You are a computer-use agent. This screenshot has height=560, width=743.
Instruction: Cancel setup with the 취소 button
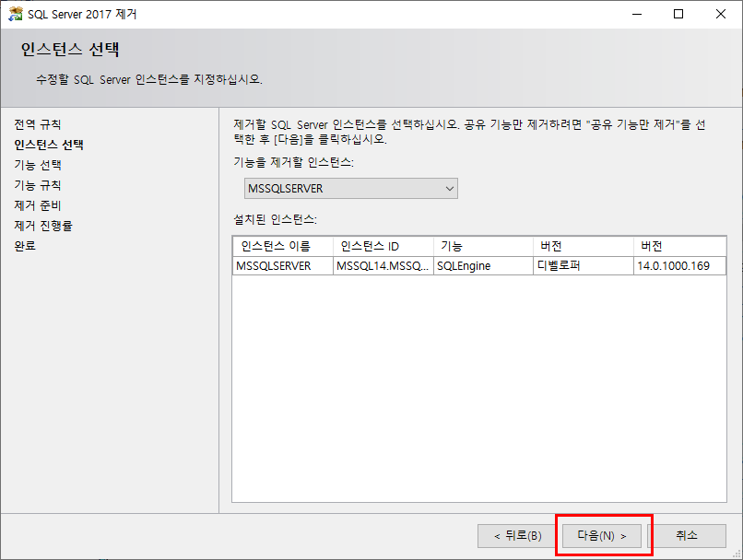click(x=687, y=536)
